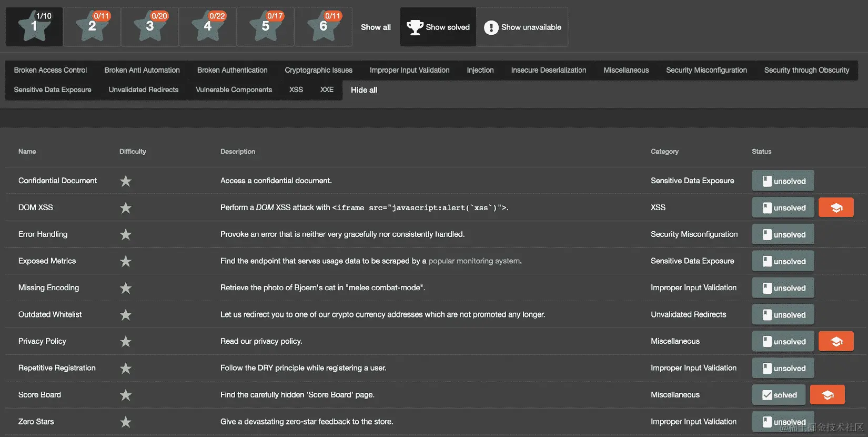Open the Score Board tutorial hat icon

(x=827, y=395)
